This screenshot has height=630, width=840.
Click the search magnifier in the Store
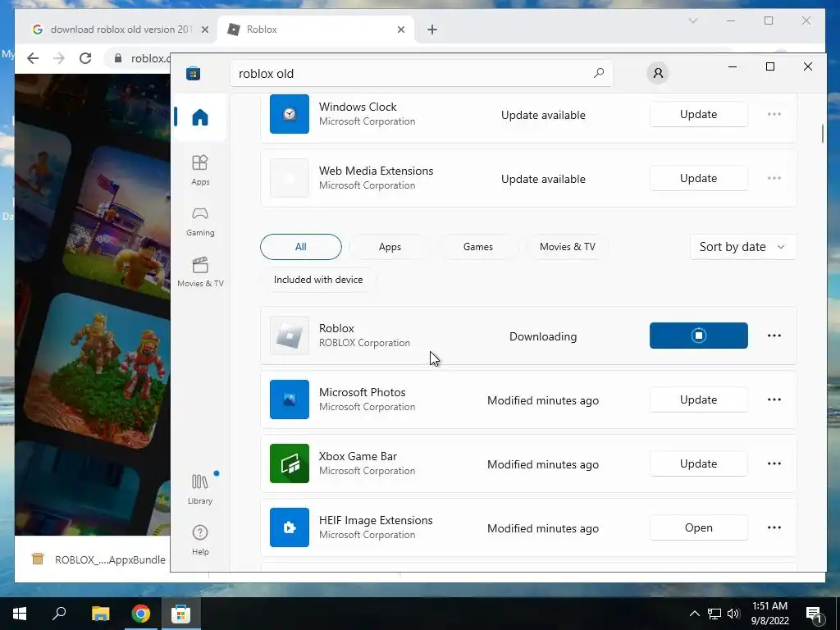pyautogui.click(x=598, y=73)
